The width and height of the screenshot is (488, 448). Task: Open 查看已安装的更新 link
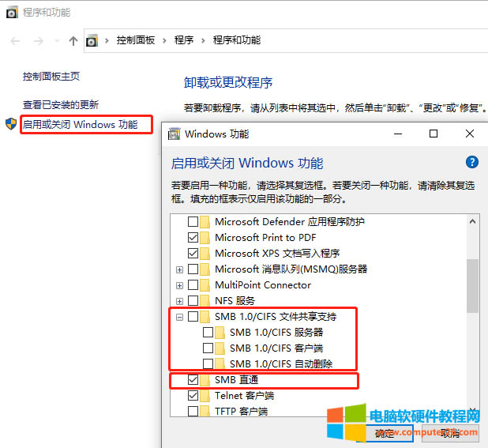(x=61, y=104)
